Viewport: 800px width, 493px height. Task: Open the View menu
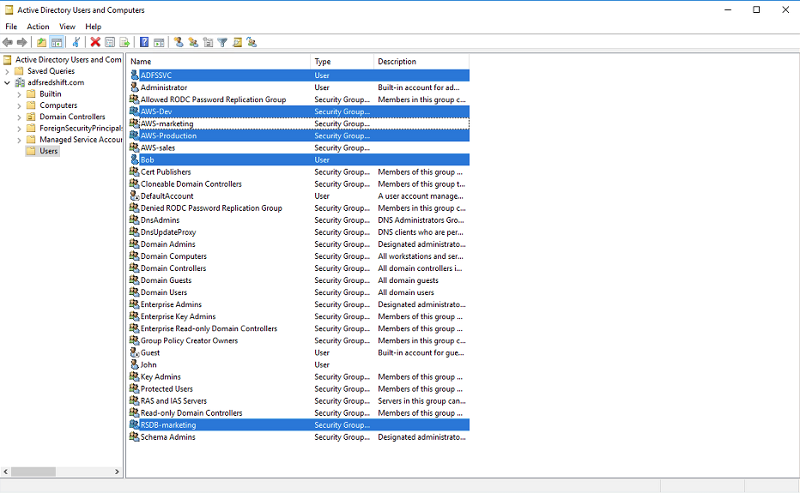click(67, 26)
